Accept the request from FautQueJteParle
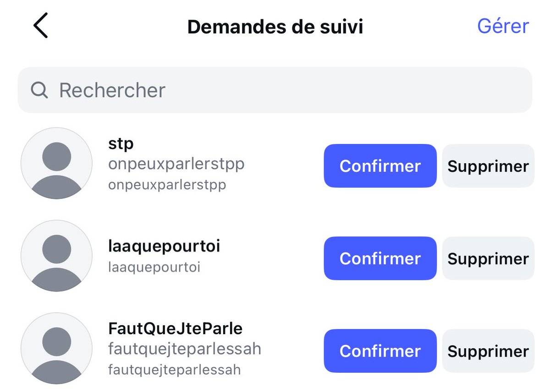 (x=380, y=351)
